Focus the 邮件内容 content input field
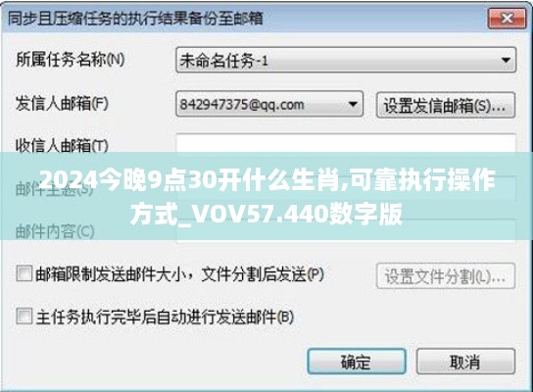The image size is (533, 392). pos(346,230)
